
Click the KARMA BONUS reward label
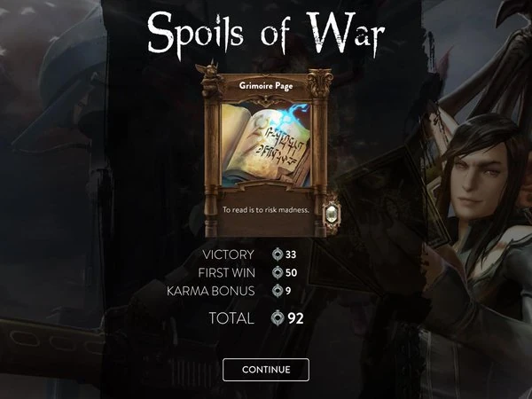pyautogui.click(x=211, y=291)
